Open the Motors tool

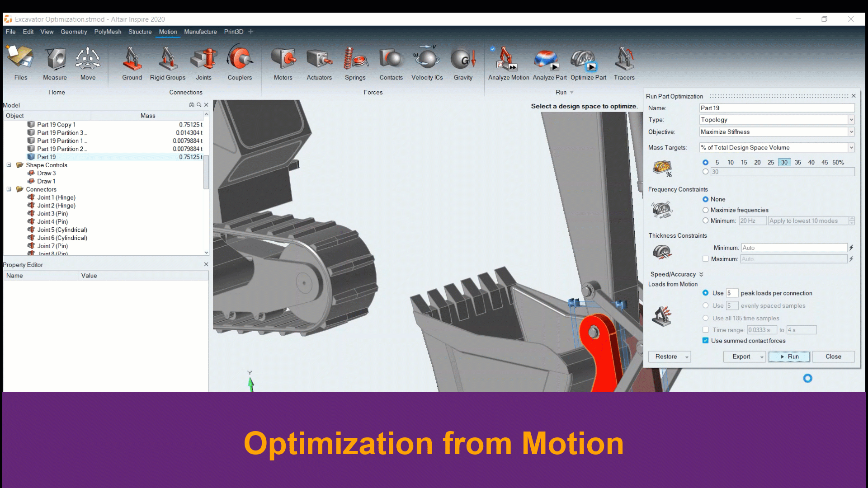pyautogui.click(x=283, y=59)
